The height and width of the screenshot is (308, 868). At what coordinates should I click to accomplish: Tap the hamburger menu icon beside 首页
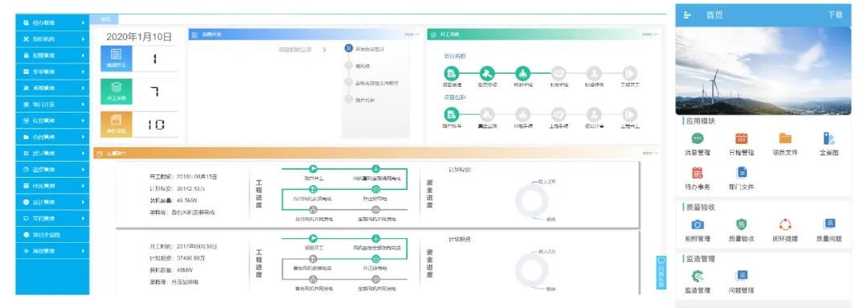pos(687,15)
